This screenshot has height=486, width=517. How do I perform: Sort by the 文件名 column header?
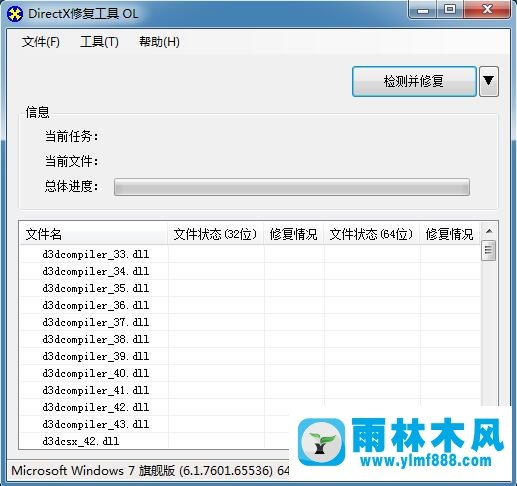pos(94,234)
